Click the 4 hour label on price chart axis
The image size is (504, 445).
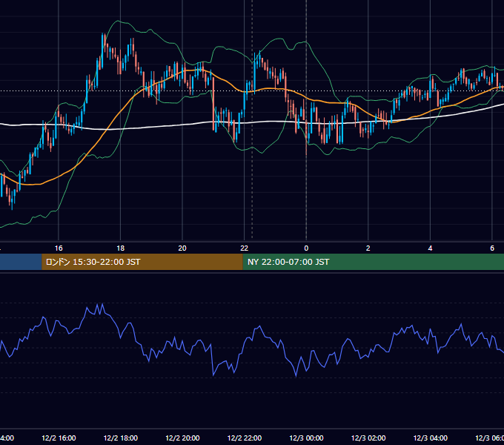430,248
